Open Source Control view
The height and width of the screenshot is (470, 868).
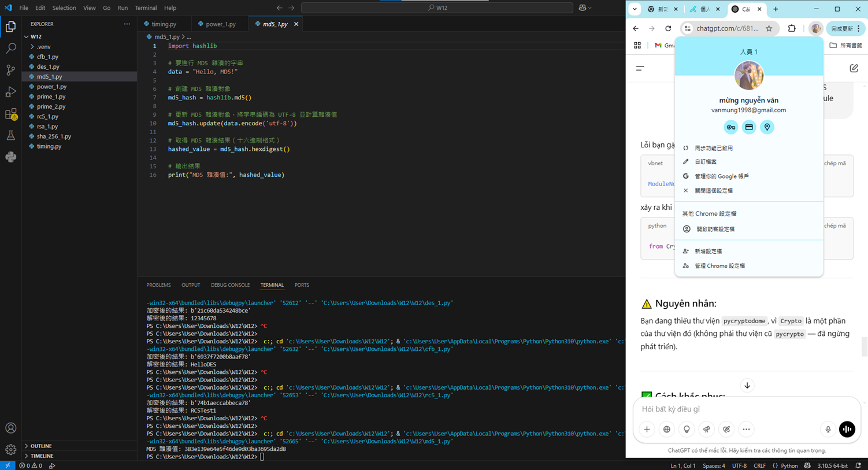click(x=10, y=70)
